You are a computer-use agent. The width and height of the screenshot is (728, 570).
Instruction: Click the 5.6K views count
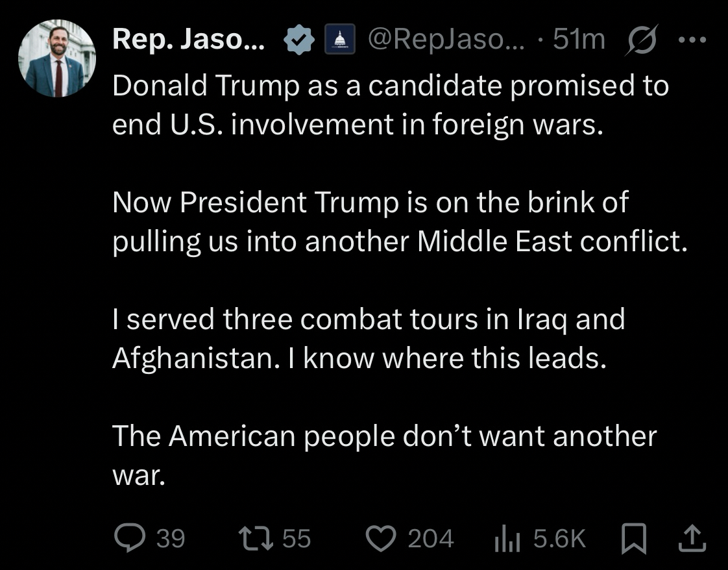(x=559, y=538)
